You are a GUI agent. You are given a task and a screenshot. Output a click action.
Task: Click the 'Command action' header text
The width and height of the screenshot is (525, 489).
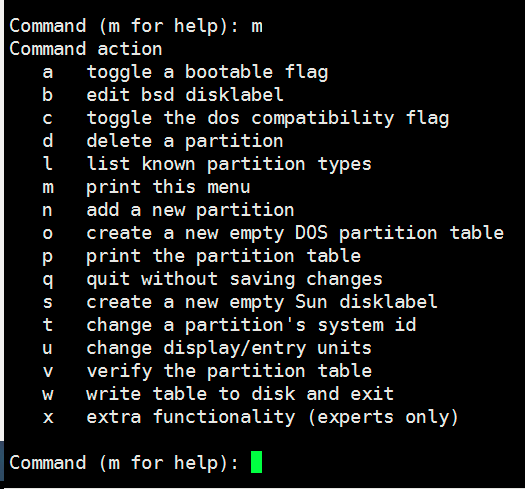(86, 49)
